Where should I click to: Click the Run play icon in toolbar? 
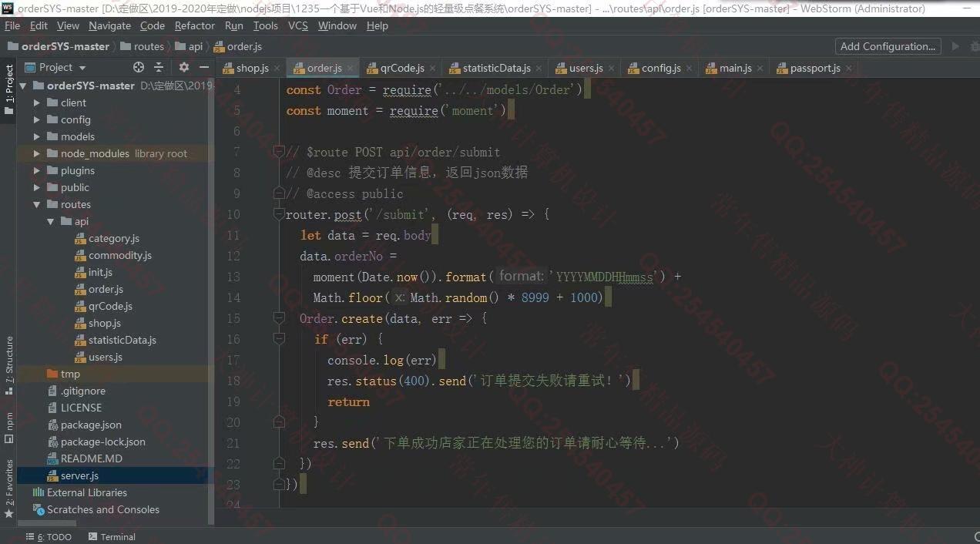[956, 46]
